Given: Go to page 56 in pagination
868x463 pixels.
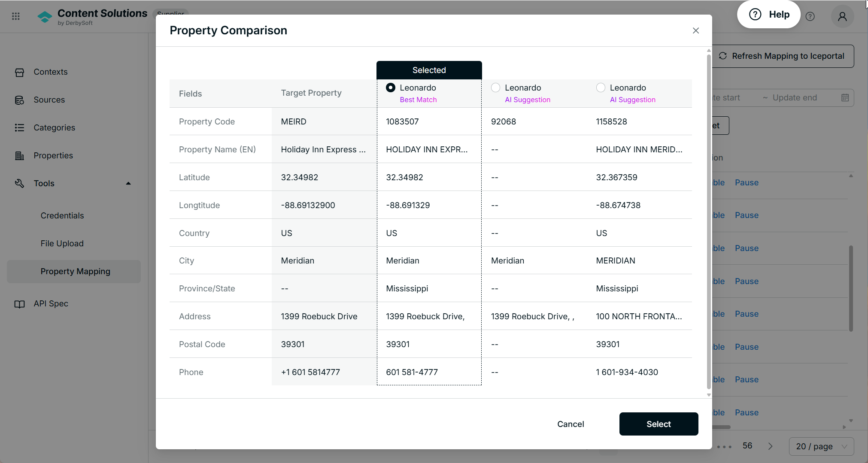Looking at the screenshot, I should (747, 446).
